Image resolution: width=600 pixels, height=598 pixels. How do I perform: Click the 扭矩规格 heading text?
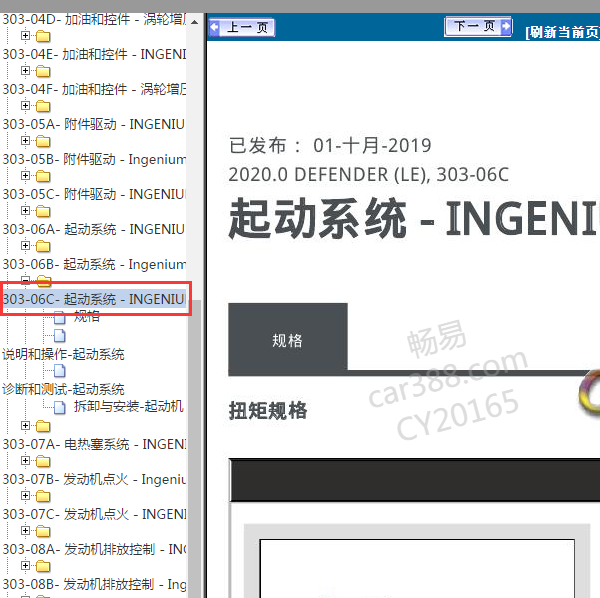268,411
